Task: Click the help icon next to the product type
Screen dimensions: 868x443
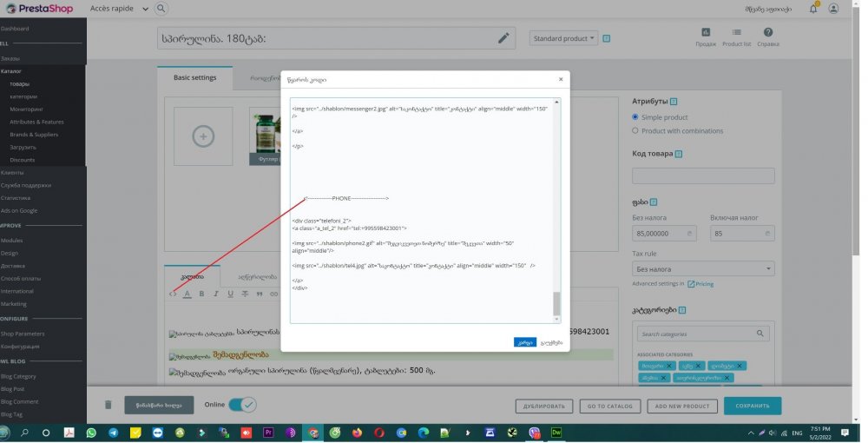Action: click(x=606, y=39)
